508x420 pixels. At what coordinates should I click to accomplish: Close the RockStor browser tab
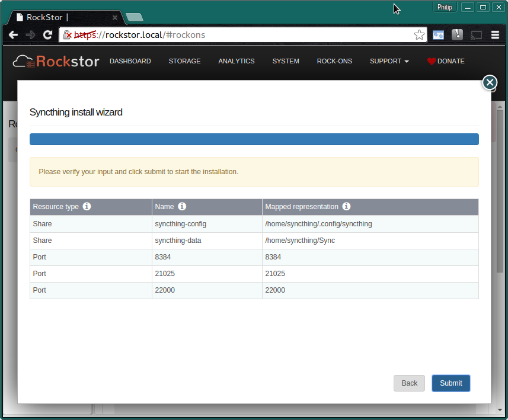coord(114,18)
